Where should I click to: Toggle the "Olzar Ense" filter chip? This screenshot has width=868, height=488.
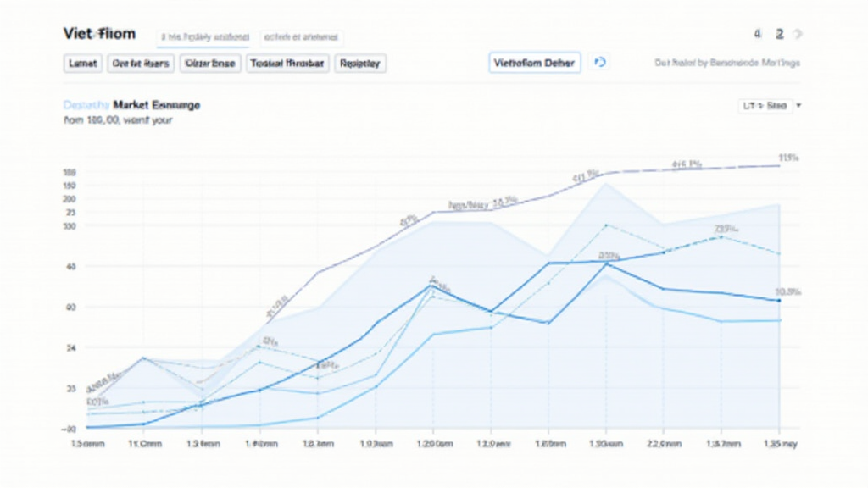[209, 63]
